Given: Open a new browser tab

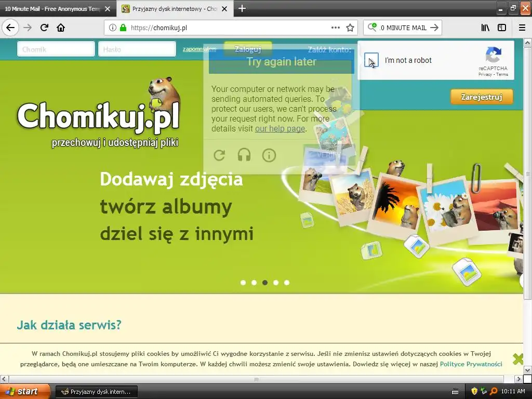Looking at the screenshot, I should coord(242,8).
